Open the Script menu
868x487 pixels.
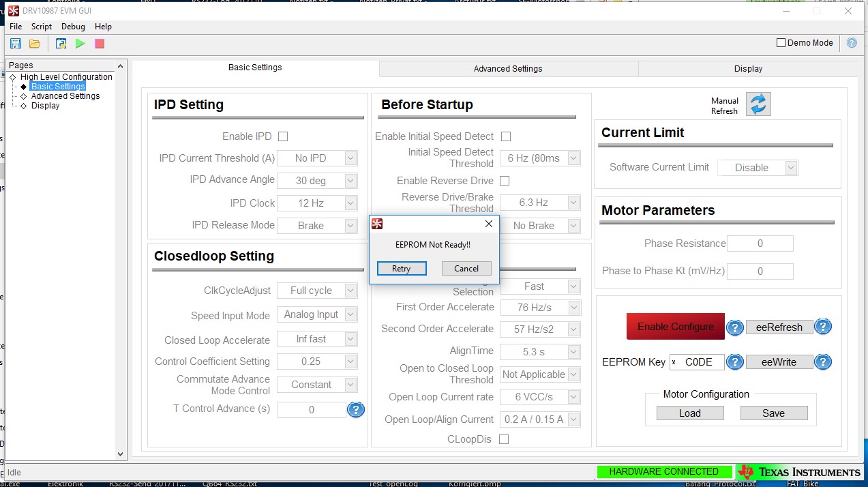42,27
